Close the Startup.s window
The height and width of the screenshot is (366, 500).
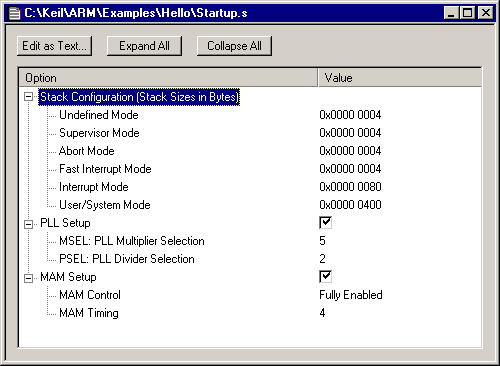(486, 13)
